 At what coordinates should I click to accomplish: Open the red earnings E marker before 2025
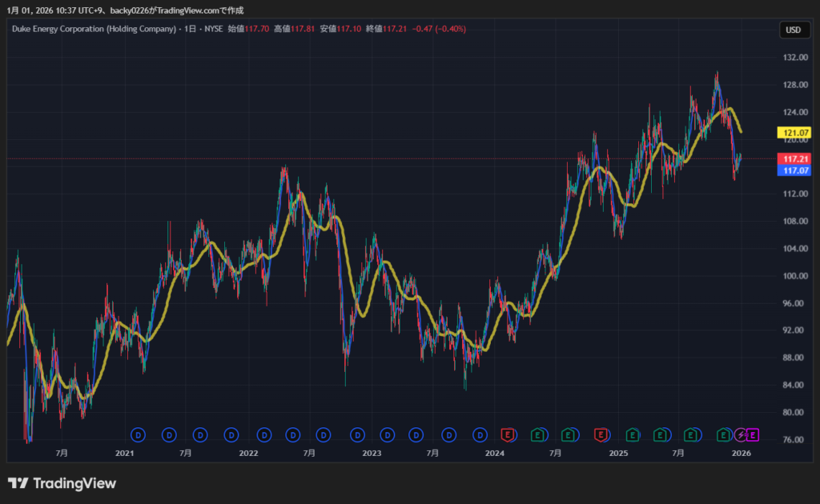[601, 434]
